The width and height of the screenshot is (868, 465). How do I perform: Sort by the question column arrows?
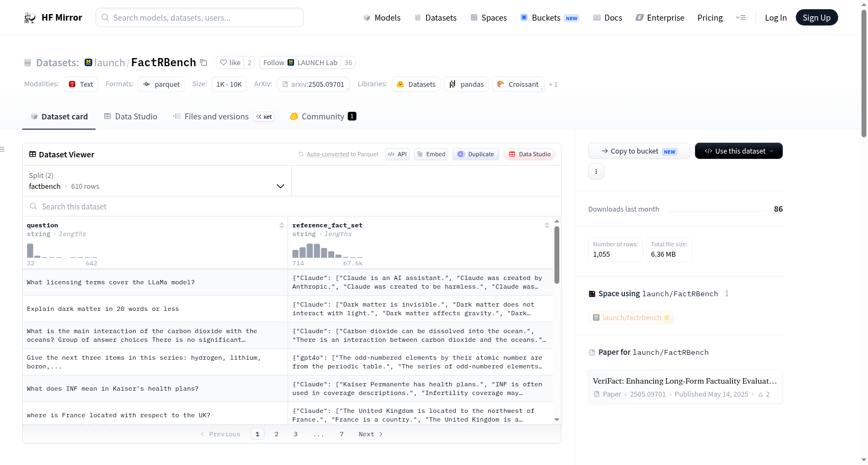coord(282,225)
